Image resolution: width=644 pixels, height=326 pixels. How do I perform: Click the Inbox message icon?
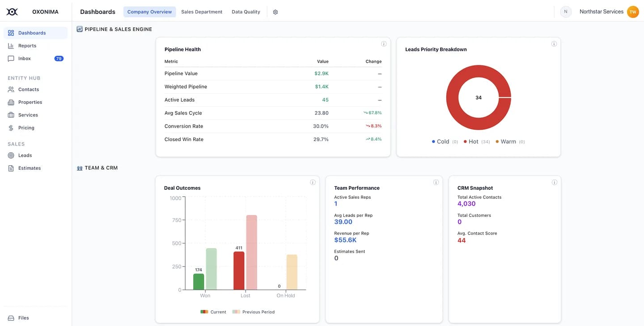(x=11, y=58)
